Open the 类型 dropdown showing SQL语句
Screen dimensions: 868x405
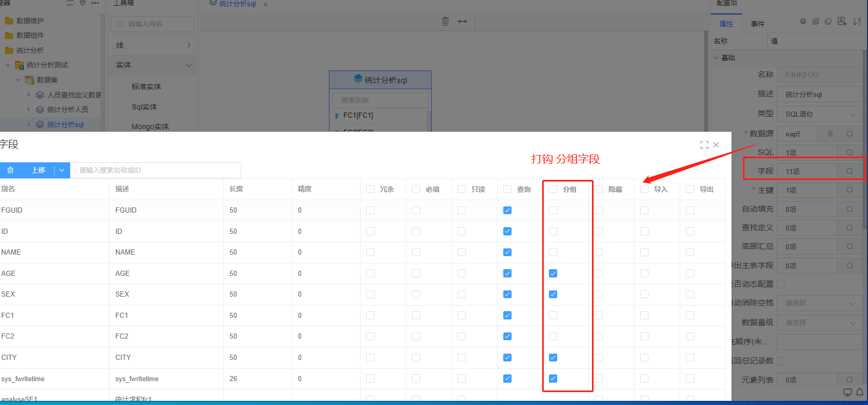click(x=820, y=114)
